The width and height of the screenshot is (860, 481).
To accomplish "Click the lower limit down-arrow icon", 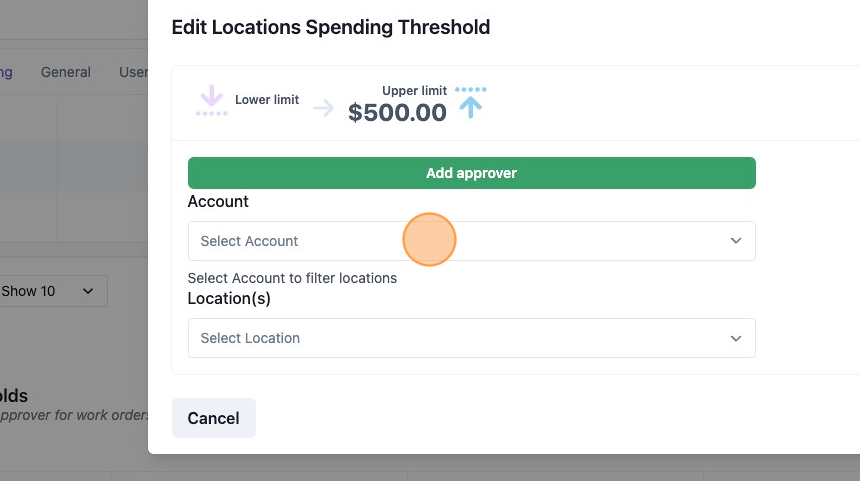I will [212, 100].
